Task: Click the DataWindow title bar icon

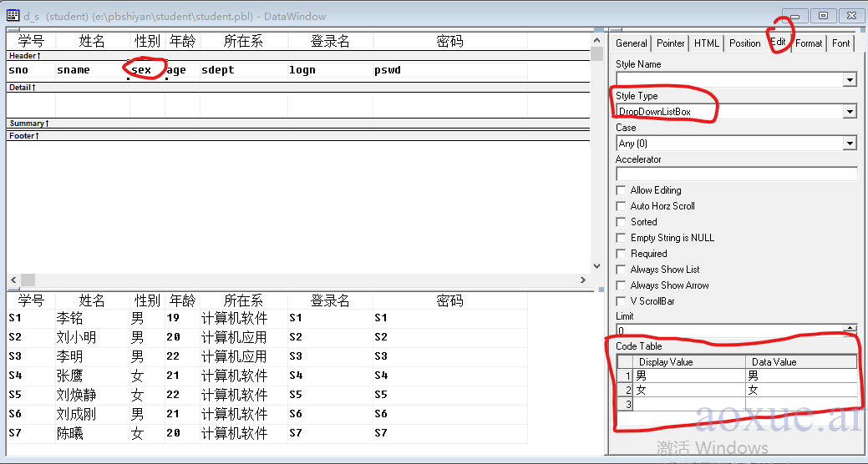Action: point(13,16)
